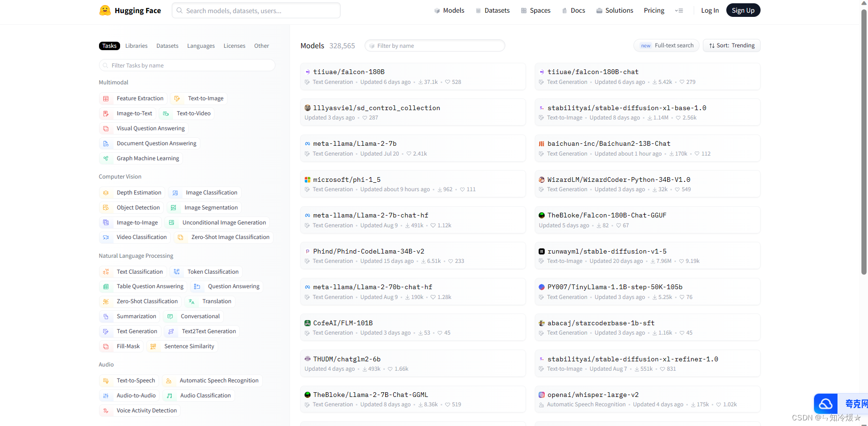Viewport: 868px width, 426px height.
Task: Click the main search models input
Action: click(x=256, y=10)
